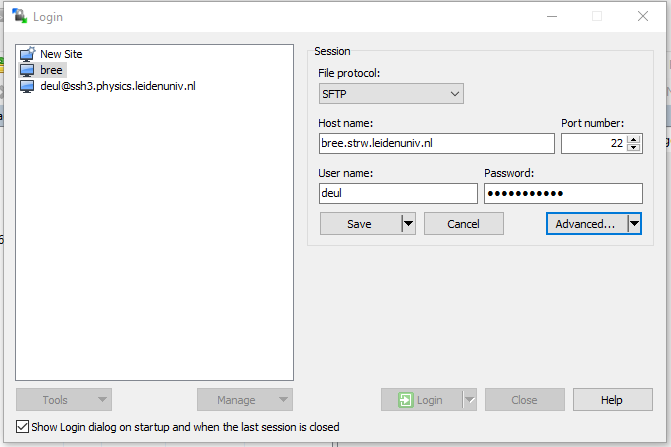Click the New Site computer icon
The height and width of the screenshot is (447, 671).
point(27,54)
